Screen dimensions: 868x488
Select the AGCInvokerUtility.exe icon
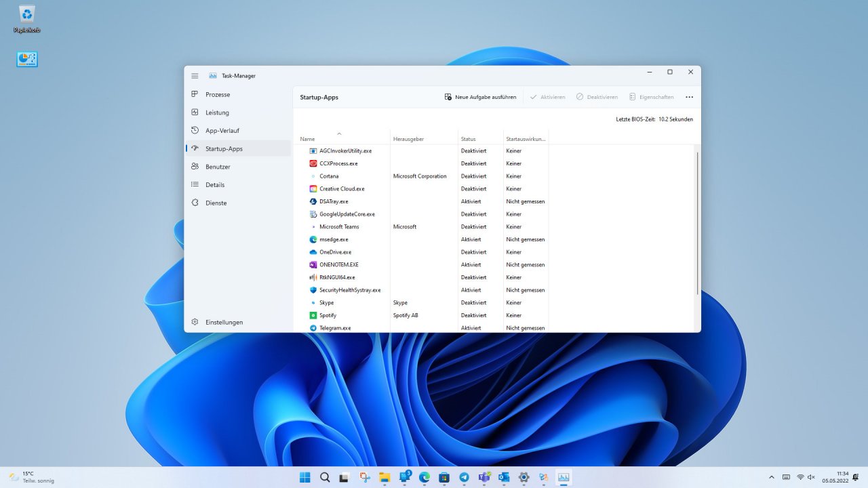pos(313,150)
